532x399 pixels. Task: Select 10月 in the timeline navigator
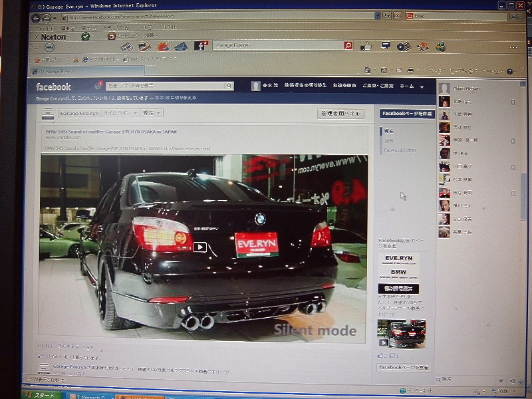point(388,141)
